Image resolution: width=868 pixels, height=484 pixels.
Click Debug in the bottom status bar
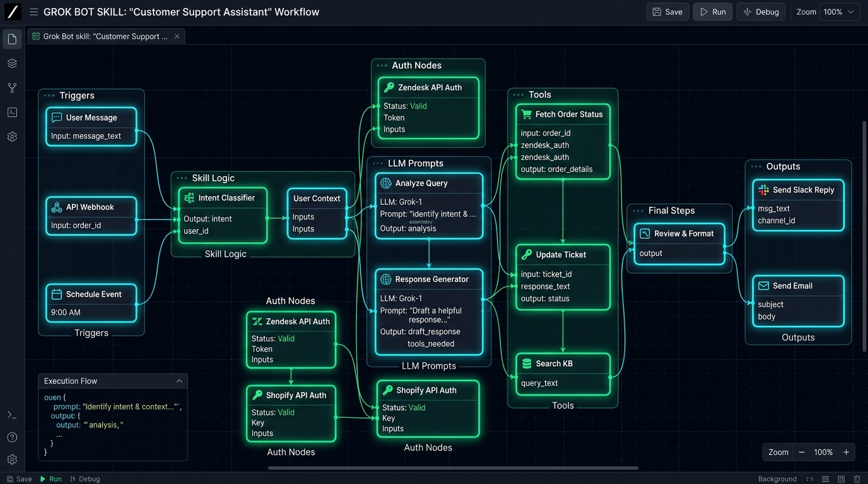pyautogui.click(x=85, y=479)
